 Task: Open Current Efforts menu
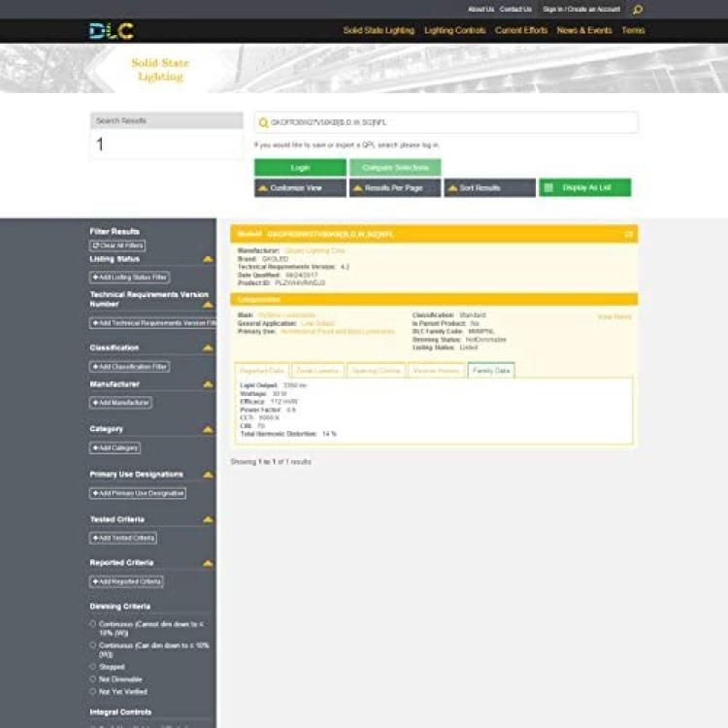coord(521,31)
